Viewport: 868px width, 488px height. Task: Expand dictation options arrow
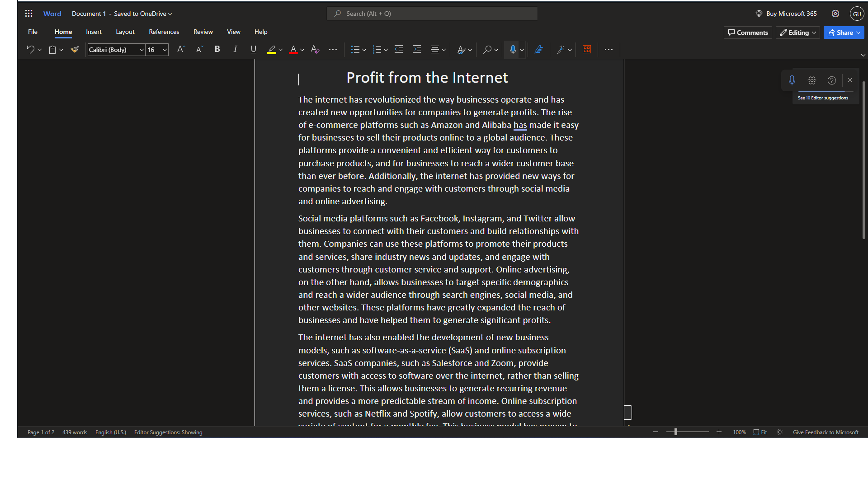[522, 50]
